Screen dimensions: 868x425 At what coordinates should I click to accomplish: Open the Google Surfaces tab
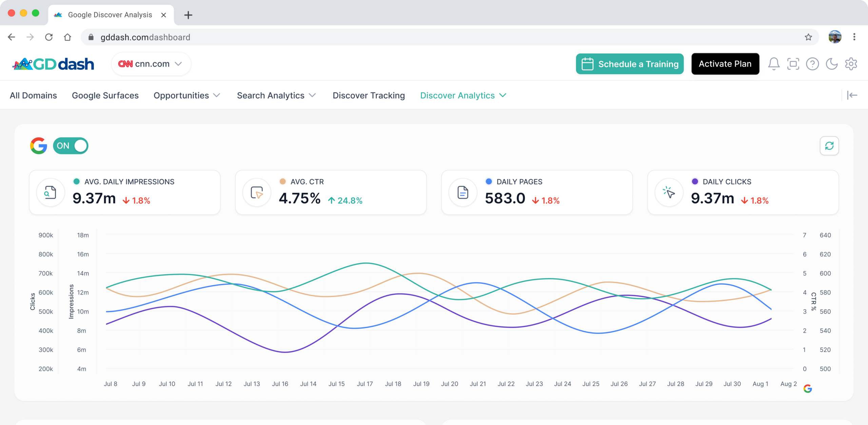click(x=105, y=96)
